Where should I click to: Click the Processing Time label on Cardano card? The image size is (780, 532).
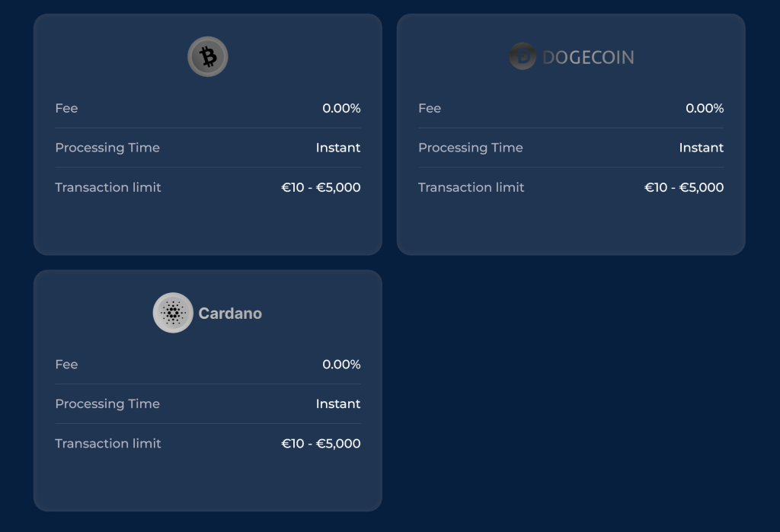(x=107, y=403)
